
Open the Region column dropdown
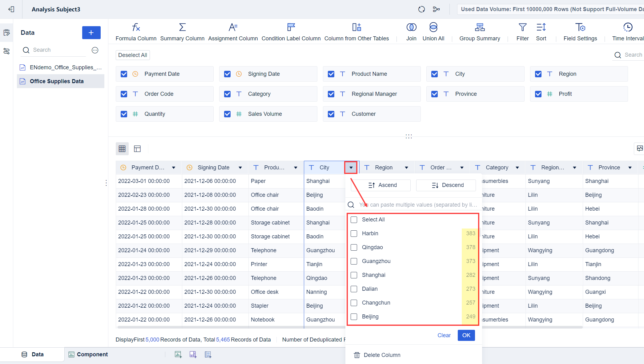407,167
